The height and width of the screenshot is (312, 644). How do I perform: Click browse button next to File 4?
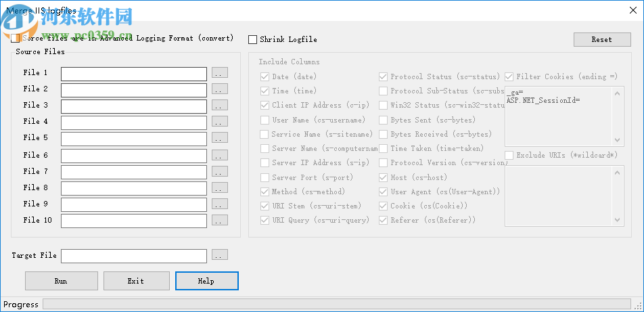pos(220,121)
